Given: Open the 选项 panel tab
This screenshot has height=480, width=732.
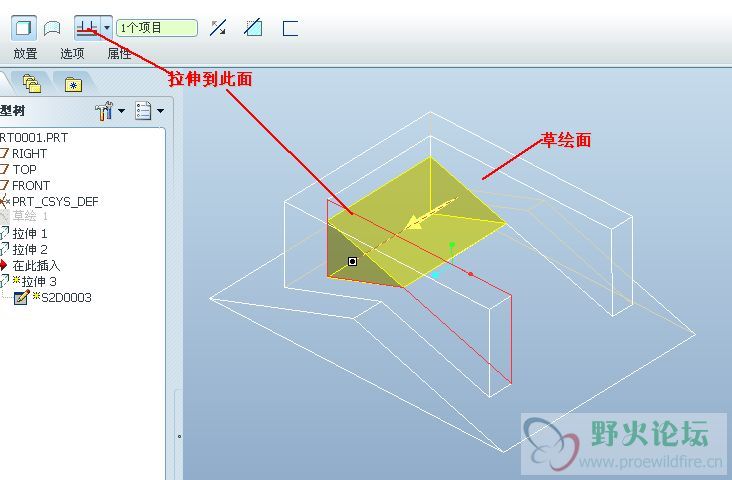Looking at the screenshot, I should coord(72,54).
